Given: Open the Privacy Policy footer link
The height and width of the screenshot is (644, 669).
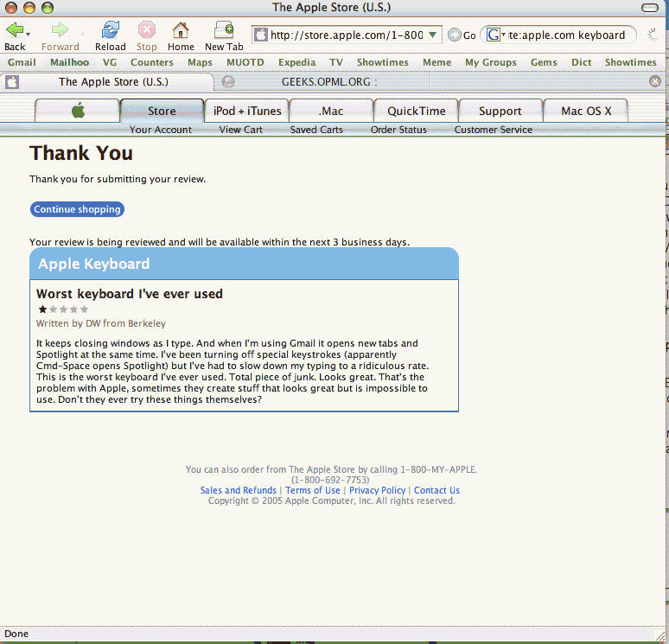Looking at the screenshot, I should (x=377, y=490).
